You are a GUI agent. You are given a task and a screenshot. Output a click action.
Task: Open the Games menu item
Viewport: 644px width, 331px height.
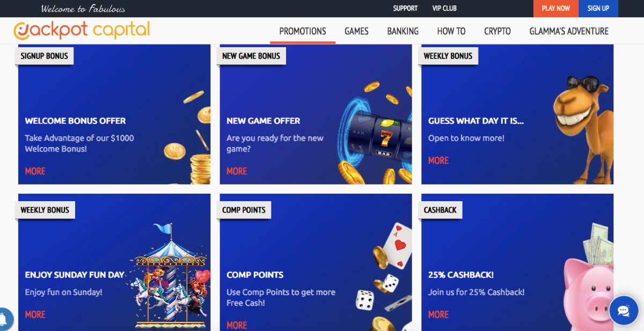356,31
